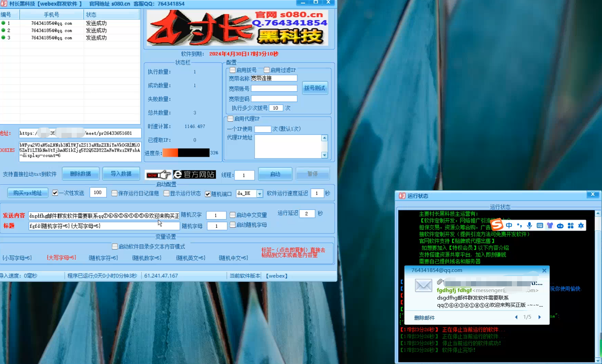The width and height of the screenshot is (602, 364).
Task: Copy the {大写字母=5} variable tag
Action: point(61,258)
